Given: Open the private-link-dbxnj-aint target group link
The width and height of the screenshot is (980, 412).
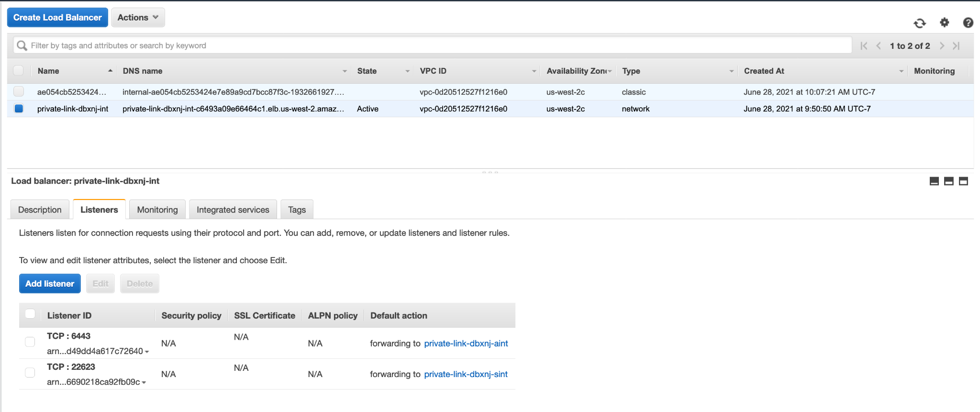Looking at the screenshot, I should click(466, 344).
